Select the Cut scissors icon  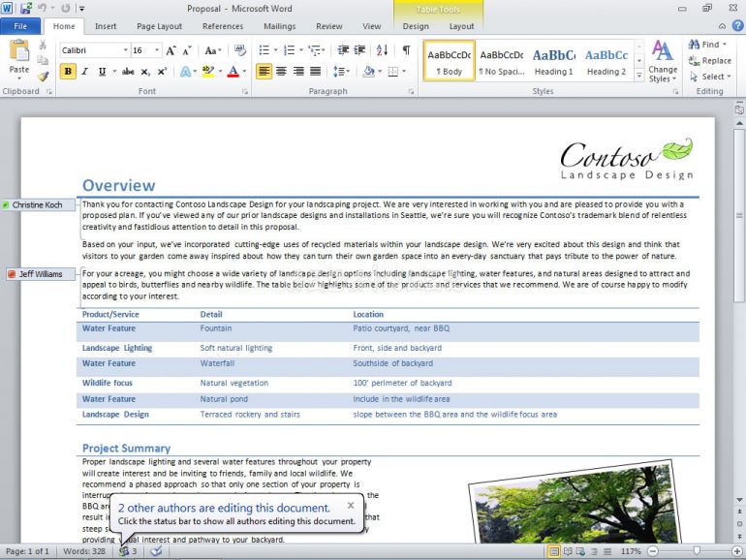pyautogui.click(x=43, y=46)
